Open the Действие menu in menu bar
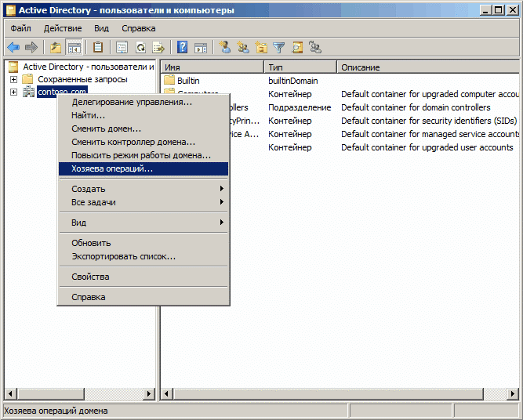 (62, 28)
